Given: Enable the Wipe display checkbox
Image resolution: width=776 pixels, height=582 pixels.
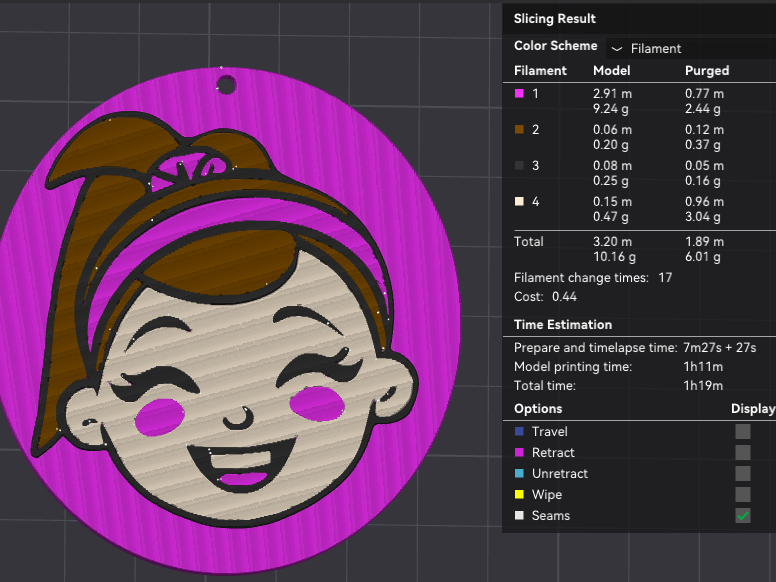Looking at the screenshot, I should 742,494.
